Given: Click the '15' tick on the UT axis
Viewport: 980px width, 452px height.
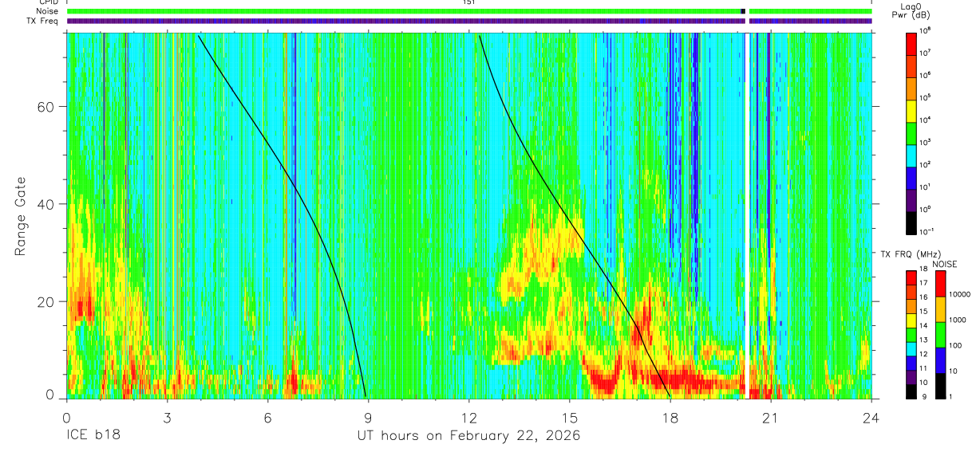Looking at the screenshot, I should point(570,417).
